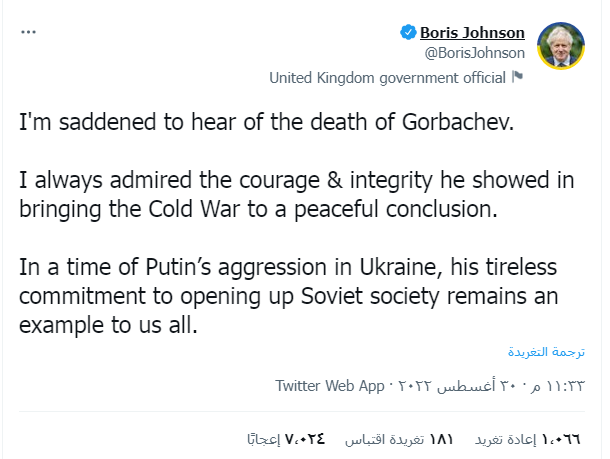Open the Boris Johnson display name link
The image size is (610, 459).
click(x=472, y=33)
